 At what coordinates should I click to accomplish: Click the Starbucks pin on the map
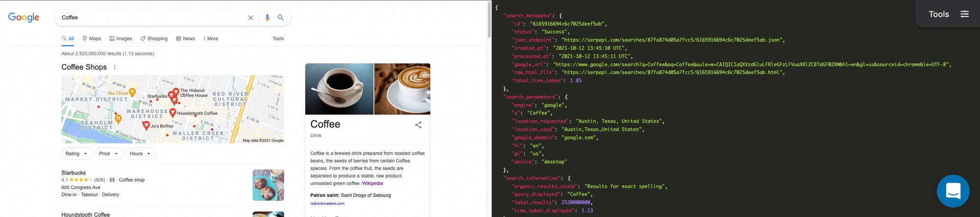coord(171,96)
